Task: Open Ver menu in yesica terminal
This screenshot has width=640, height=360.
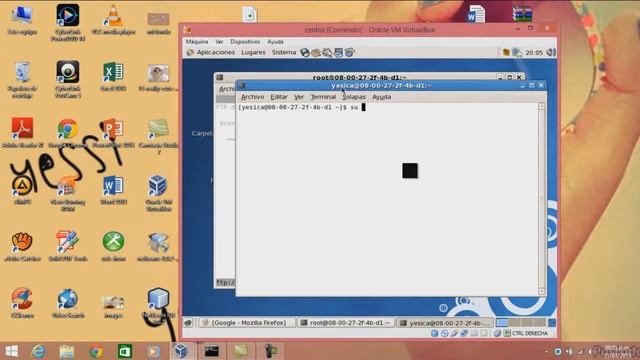Action: click(x=299, y=97)
